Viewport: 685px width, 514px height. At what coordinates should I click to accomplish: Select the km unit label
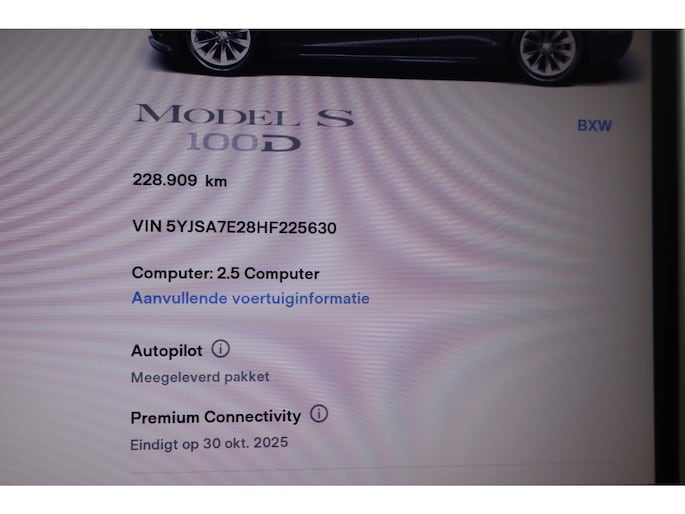pos(216,181)
